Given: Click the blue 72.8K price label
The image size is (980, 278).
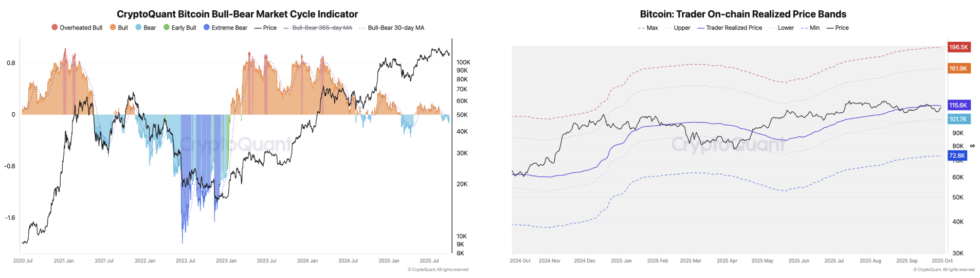Looking at the screenshot, I should pyautogui.click(x=957, y=155).
